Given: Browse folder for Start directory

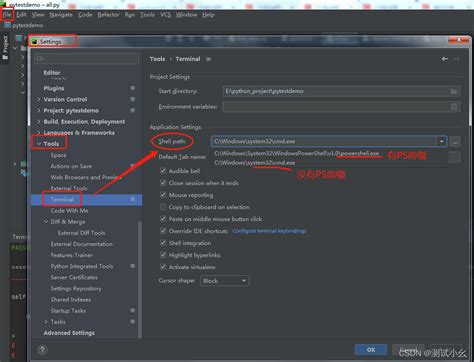Looking at the screenshot, I should (x=454, y=91).
